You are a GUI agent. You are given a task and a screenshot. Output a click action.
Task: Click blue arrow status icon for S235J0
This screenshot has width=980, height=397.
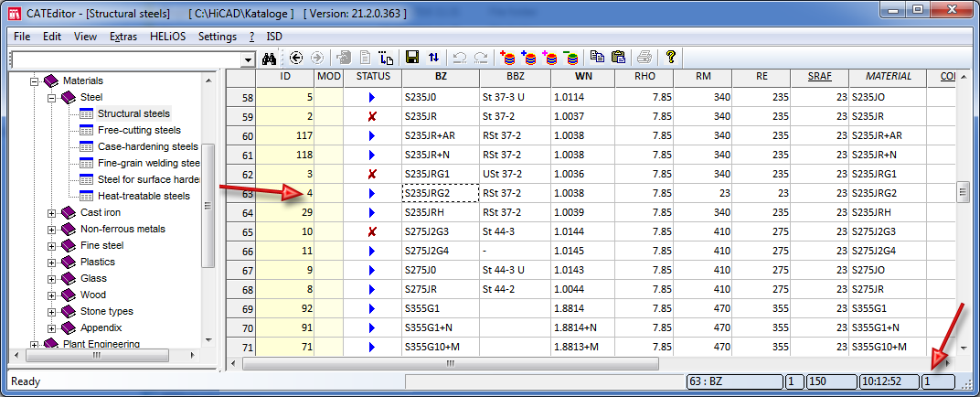pyautogui.click(x=372, y=98)
